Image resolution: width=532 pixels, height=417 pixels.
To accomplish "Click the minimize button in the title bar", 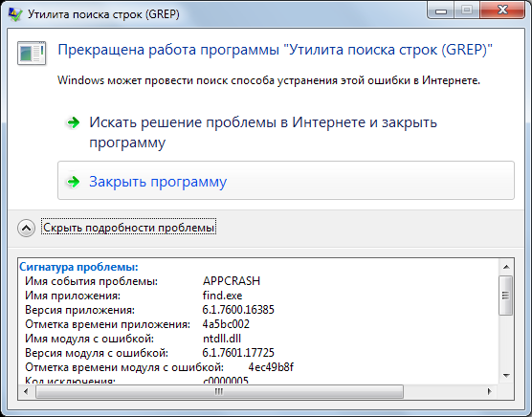I will point(440,11).
